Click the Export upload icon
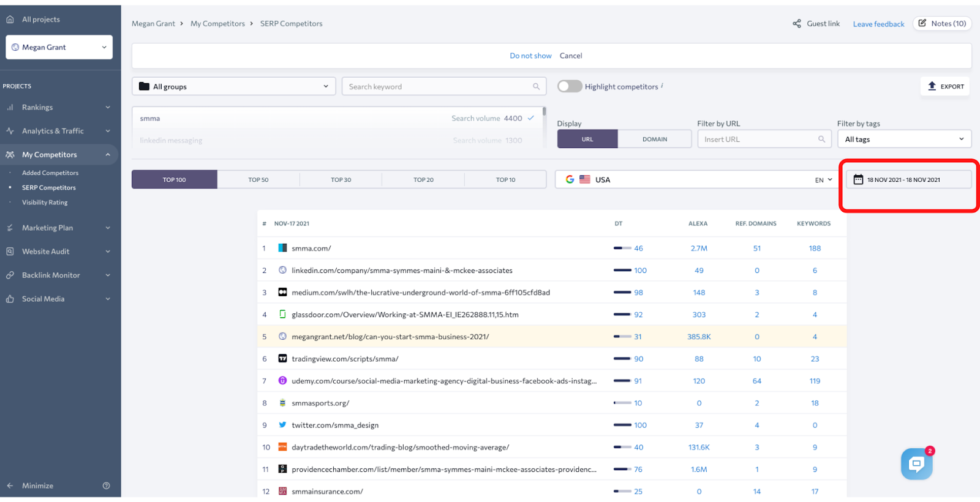The height and width of the screenshot is (502, 980). [932, 86]
